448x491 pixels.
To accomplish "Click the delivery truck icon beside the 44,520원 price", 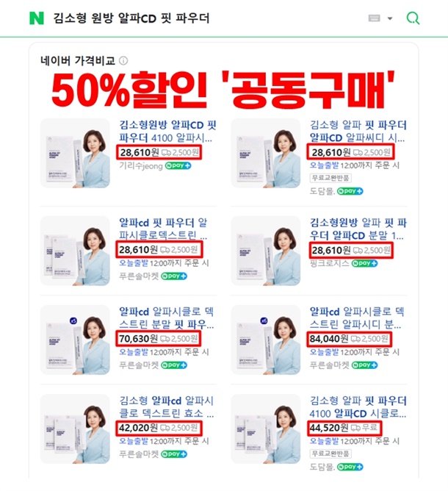I will [x=355, y=428].
